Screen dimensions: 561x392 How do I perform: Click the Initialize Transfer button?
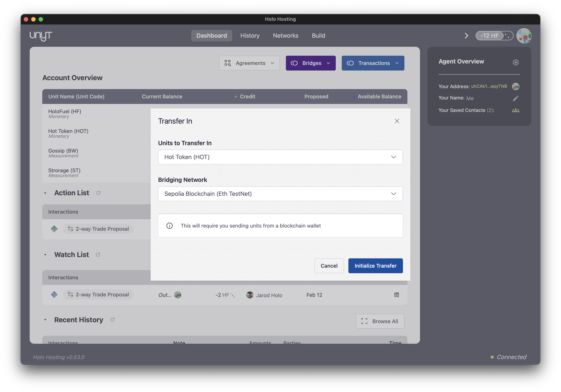tap(375, 266)
